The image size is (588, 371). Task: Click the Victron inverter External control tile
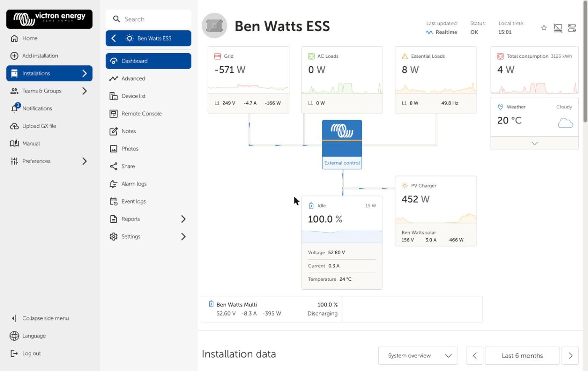tap(342, 145)
